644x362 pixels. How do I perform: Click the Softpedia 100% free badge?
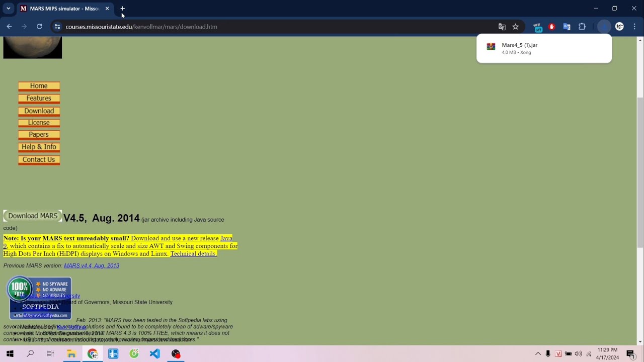39,298
